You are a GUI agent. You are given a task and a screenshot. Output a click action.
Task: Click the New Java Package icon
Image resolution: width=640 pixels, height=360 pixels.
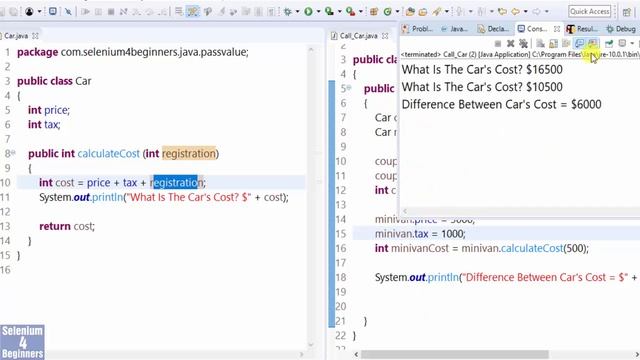[373, 11]
